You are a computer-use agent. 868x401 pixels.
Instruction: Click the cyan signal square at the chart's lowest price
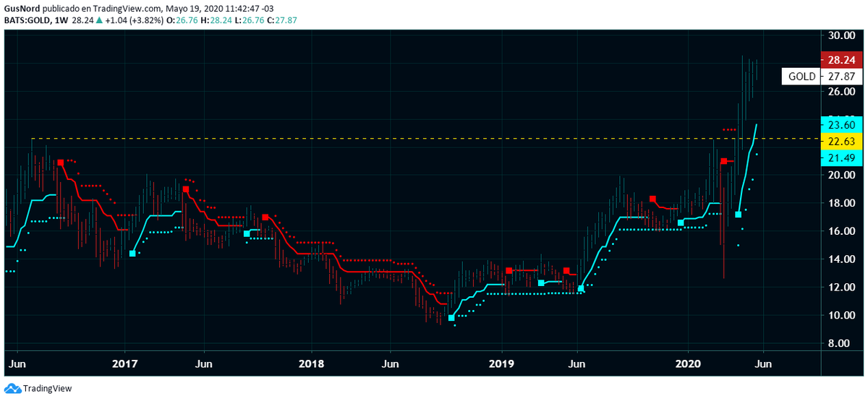451,318
